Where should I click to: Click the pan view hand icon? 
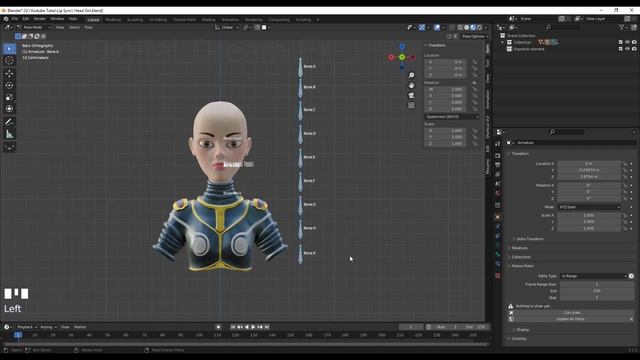click(411, 85)
